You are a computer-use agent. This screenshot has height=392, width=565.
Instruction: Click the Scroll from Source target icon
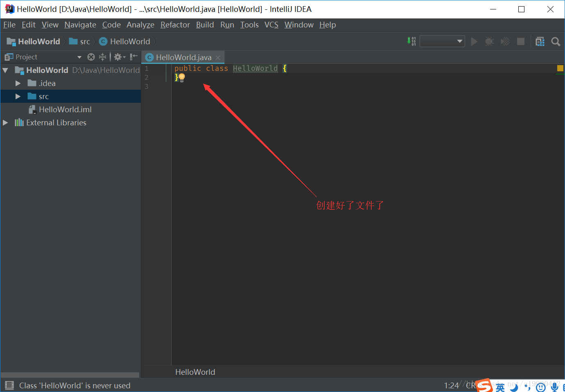click(x=91, y=57)
